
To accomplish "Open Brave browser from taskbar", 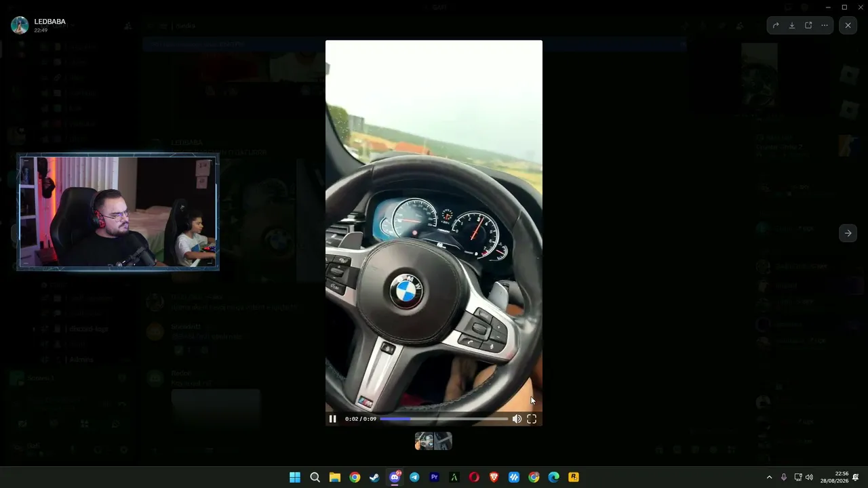I will [494, 477].
